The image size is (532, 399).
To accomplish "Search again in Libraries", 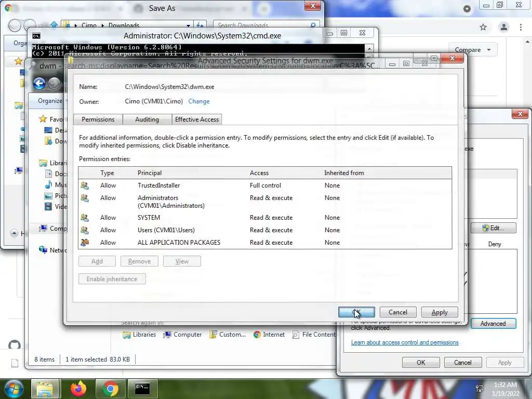I will point(139,335).
